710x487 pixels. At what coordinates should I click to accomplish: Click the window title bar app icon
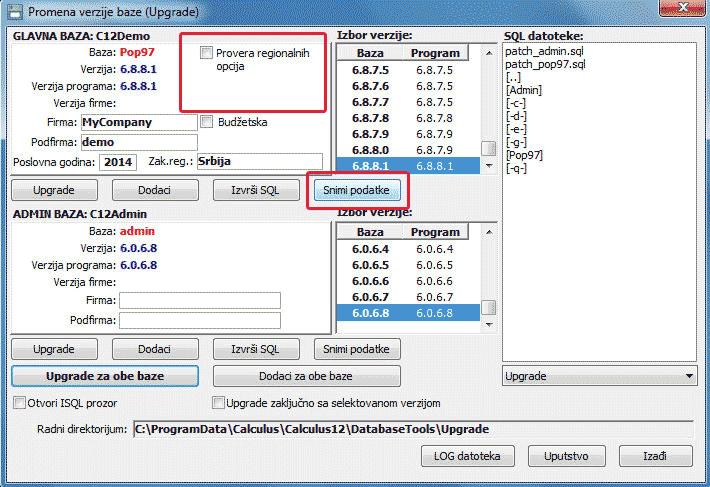[15, 13]
